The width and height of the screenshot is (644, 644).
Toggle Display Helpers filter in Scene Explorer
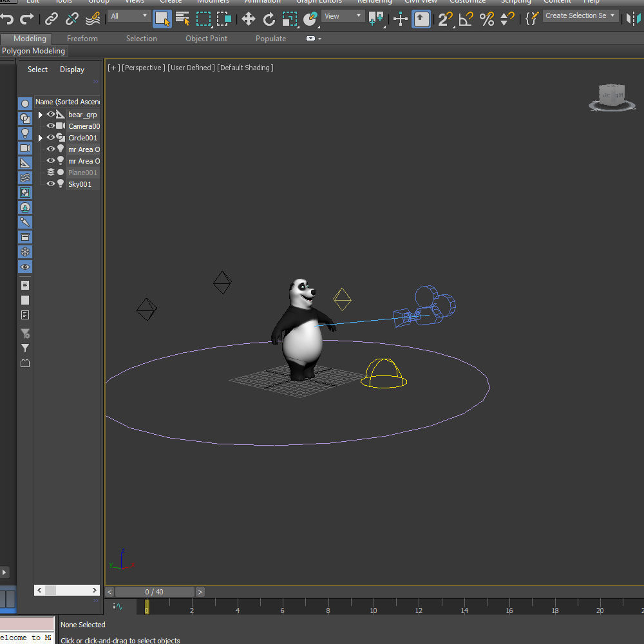[x=25, y=163]
